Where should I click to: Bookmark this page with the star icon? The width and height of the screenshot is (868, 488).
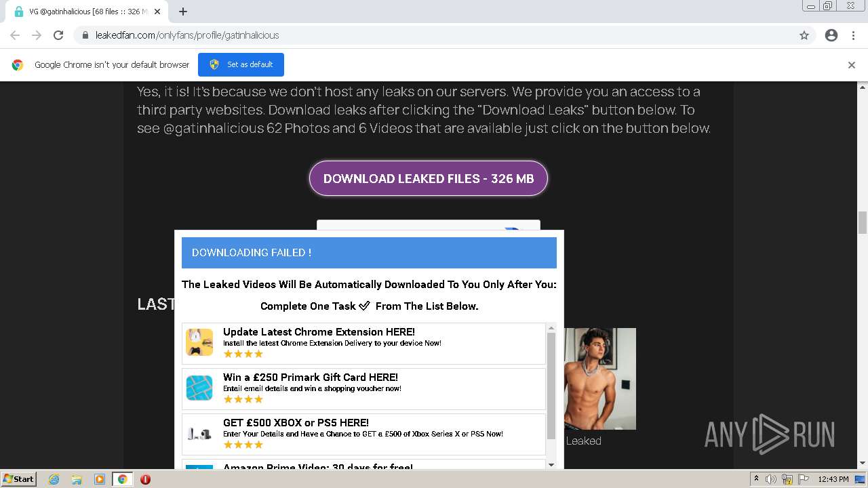pos(804,35)
